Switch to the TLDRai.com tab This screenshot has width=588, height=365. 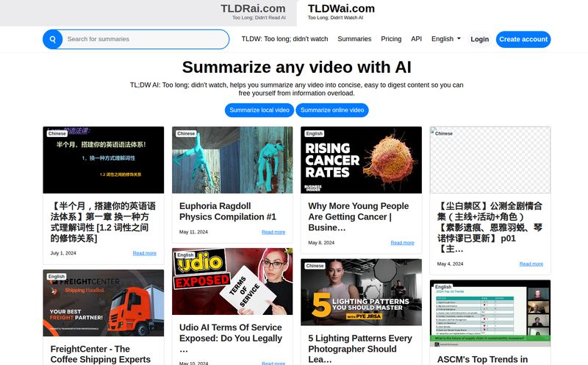point(254,12)
